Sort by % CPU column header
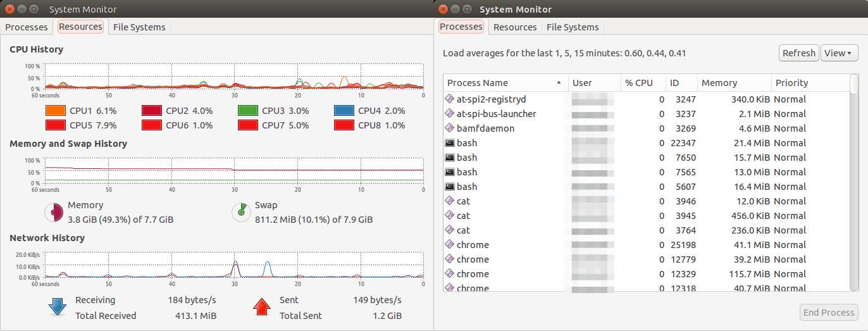868x331 pixels. pos(643,83)
